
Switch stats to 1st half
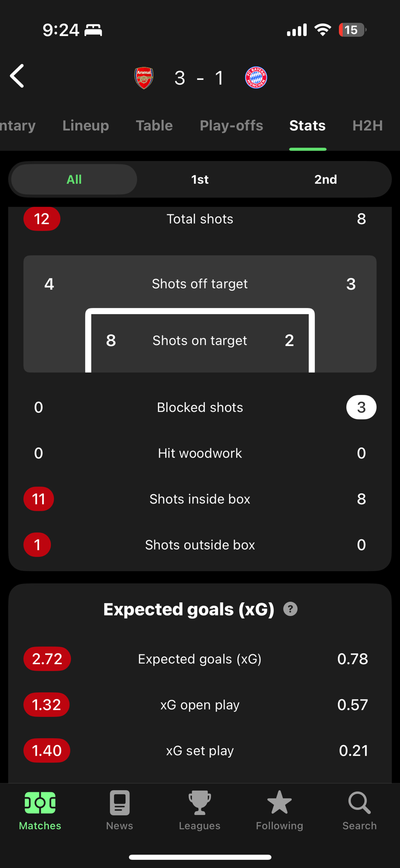tap(200, 179)
